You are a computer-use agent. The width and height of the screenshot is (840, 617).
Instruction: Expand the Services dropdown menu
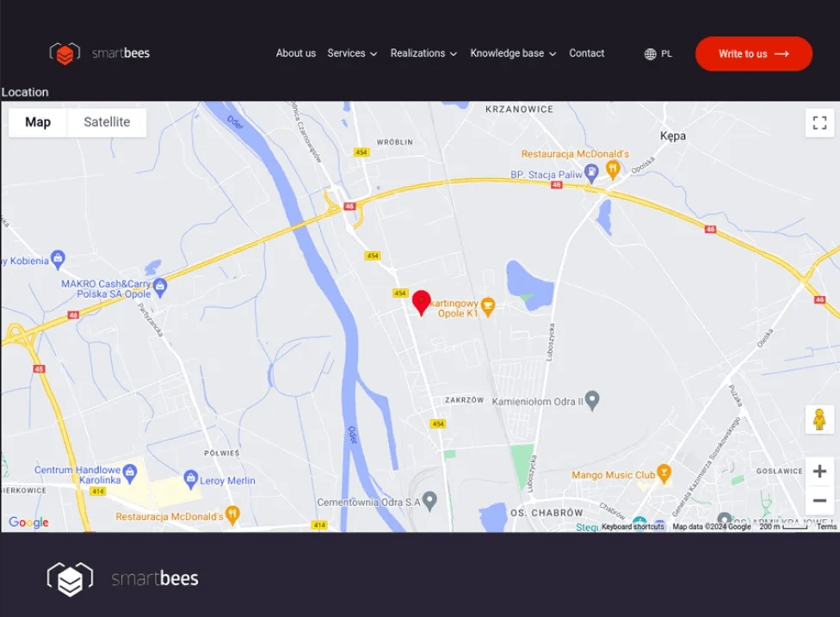352,53
